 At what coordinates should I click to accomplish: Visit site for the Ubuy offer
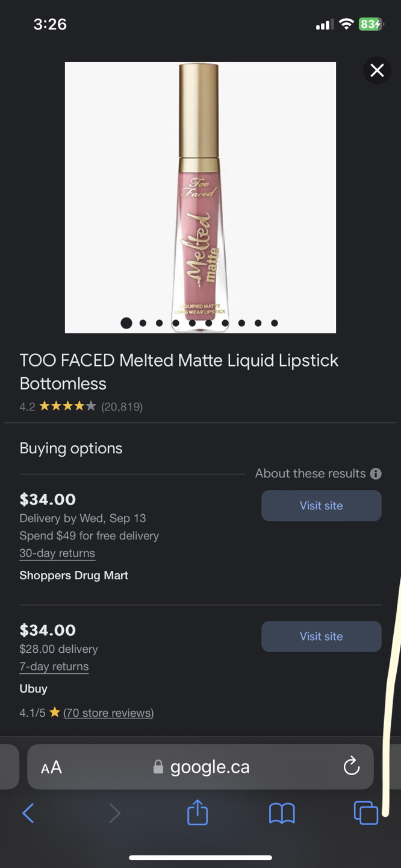(x=322, y=637)
